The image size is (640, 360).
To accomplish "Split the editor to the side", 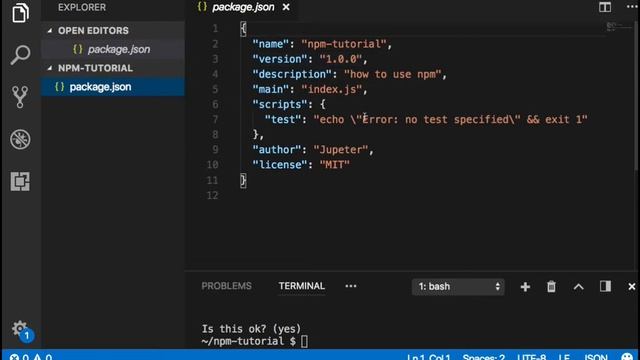I will pyautogui.click(x=605, y=7).
